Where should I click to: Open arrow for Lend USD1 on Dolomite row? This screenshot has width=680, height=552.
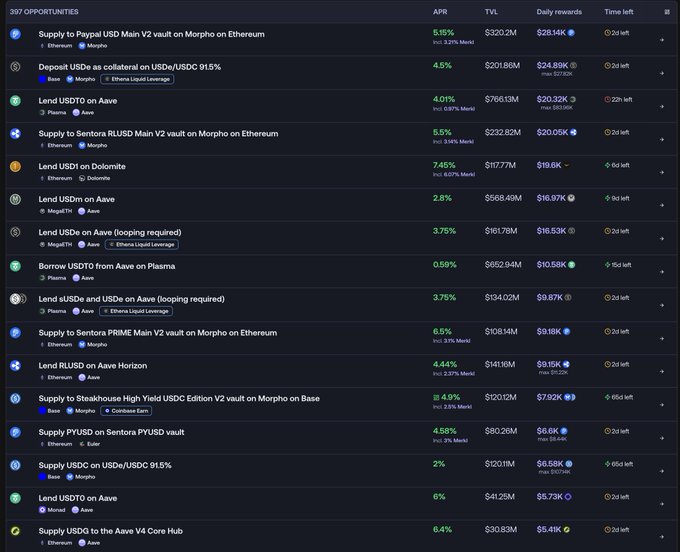[x=662, y=173]
